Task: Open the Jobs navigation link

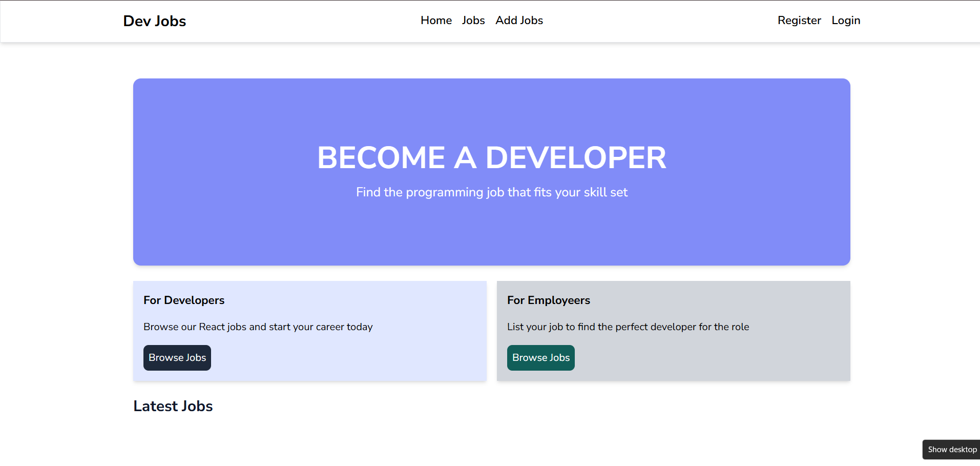Action: coord(472,21)
